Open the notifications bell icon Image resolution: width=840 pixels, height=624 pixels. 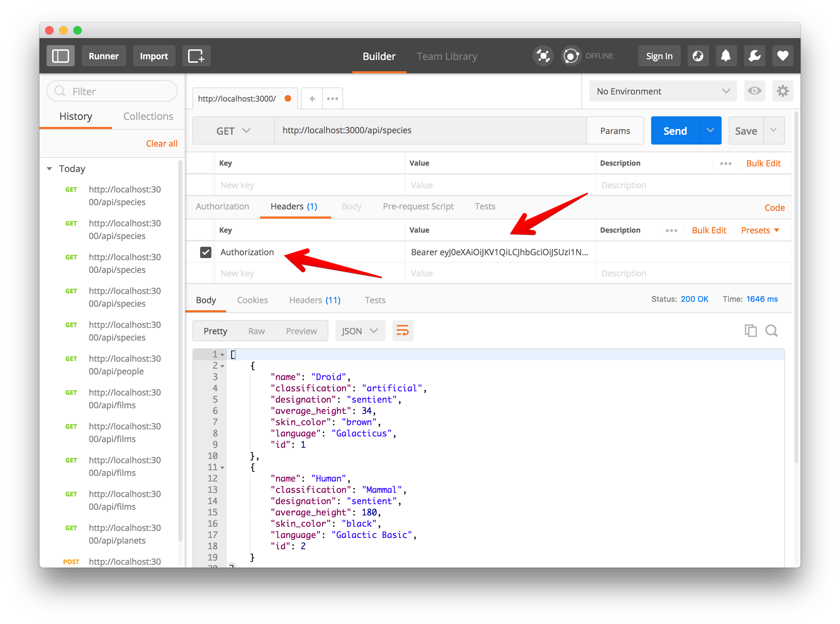[x=725, y=56]
